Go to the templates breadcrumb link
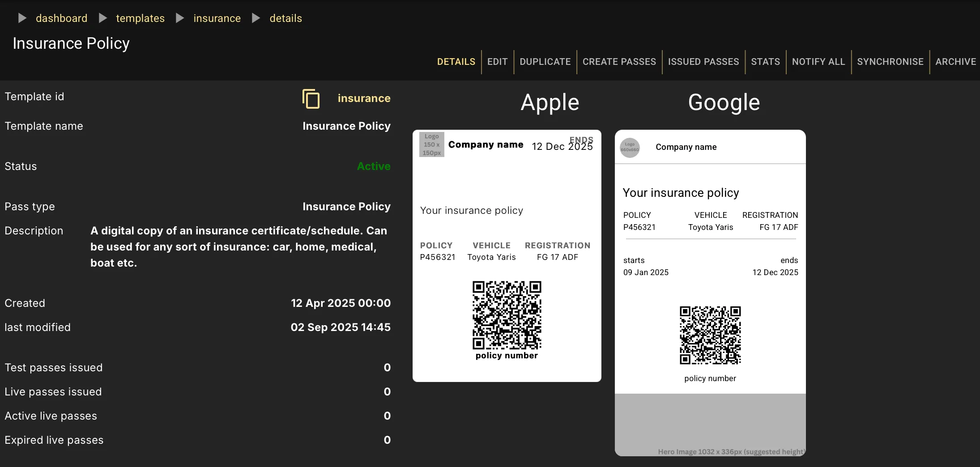Viewport: 980px width, 467px height. [140, 18]
